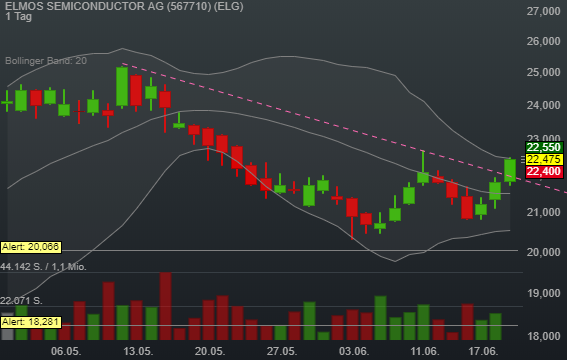Click the 13.05. date axis label
567x360 pixels.
(x=138, y=351)
